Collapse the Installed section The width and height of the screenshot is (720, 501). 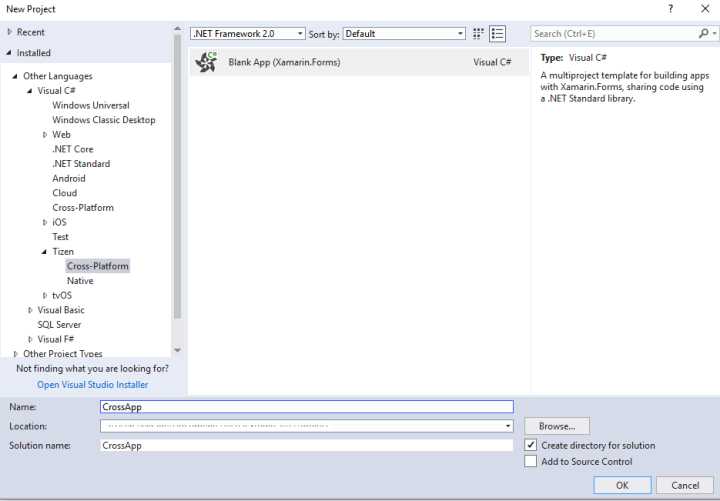9,53
